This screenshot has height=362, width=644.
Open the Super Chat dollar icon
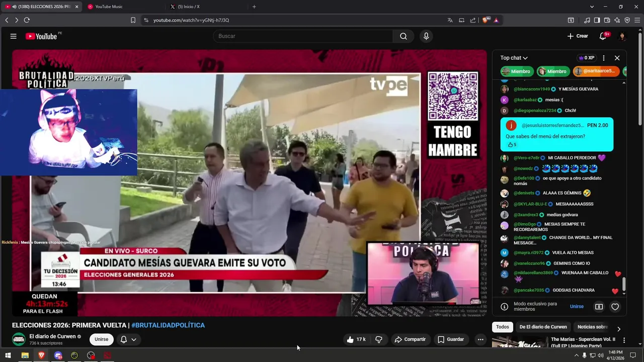coord(599,307)
